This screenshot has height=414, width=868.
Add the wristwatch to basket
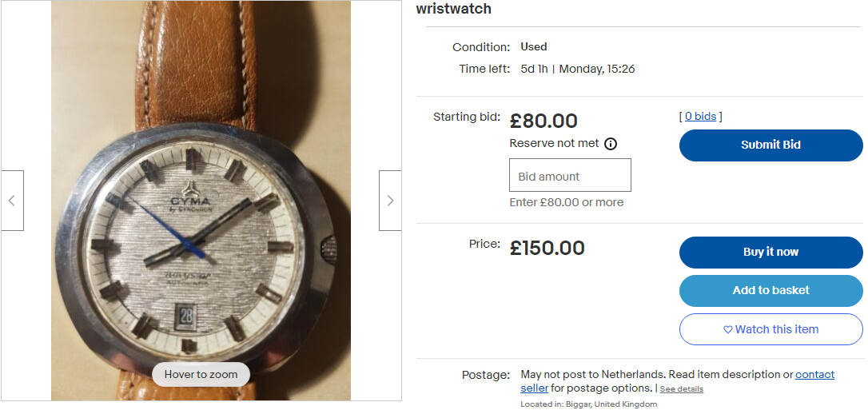click(770, 290)
